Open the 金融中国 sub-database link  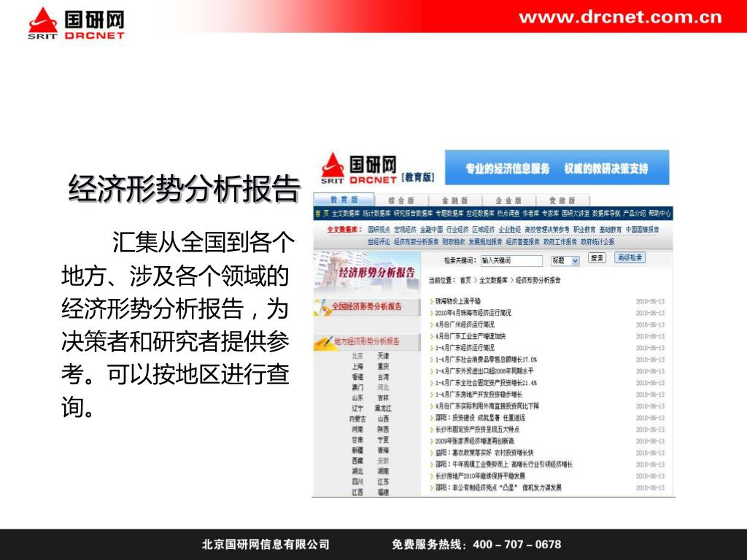click(x=431, y=230)
